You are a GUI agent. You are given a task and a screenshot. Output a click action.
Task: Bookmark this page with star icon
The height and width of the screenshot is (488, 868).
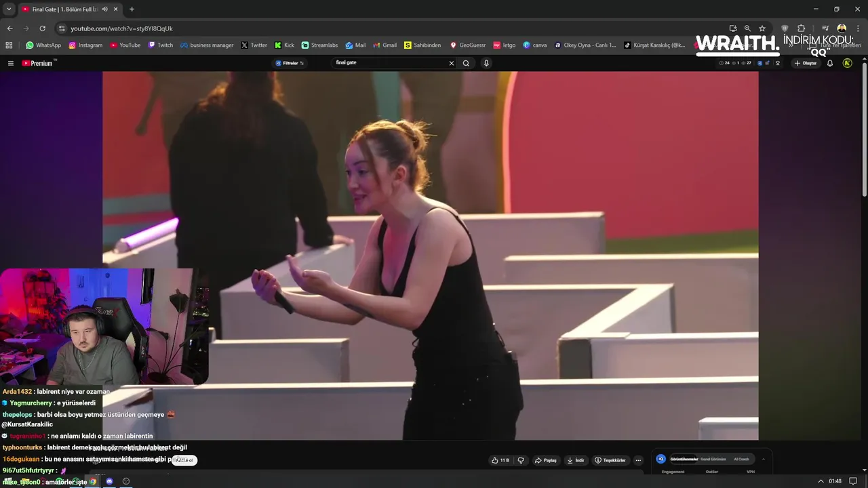point(762,28)
